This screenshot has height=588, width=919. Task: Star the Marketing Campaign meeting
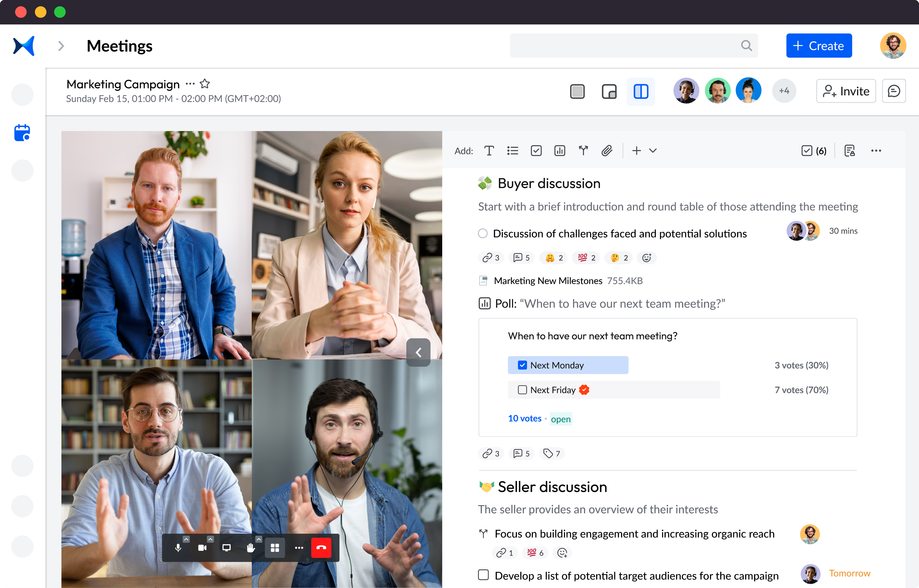205,84
